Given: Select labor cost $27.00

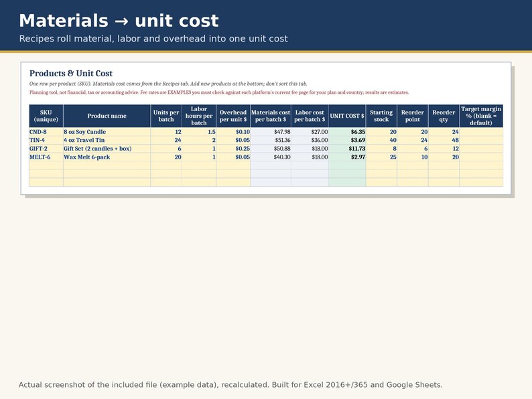Looking at the screenshot, I should click(310, 132).
